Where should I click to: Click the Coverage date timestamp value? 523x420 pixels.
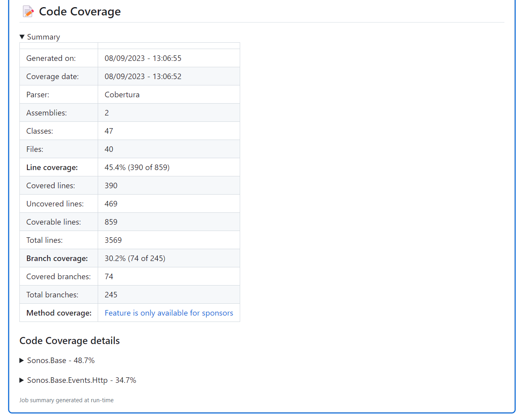pyautogui.click(x=143, y=76)
